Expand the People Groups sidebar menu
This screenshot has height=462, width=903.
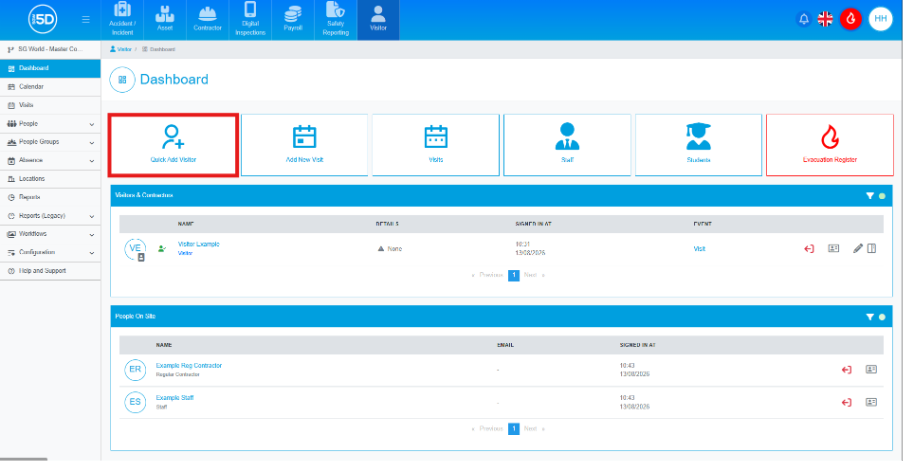(x=50, y=142)
